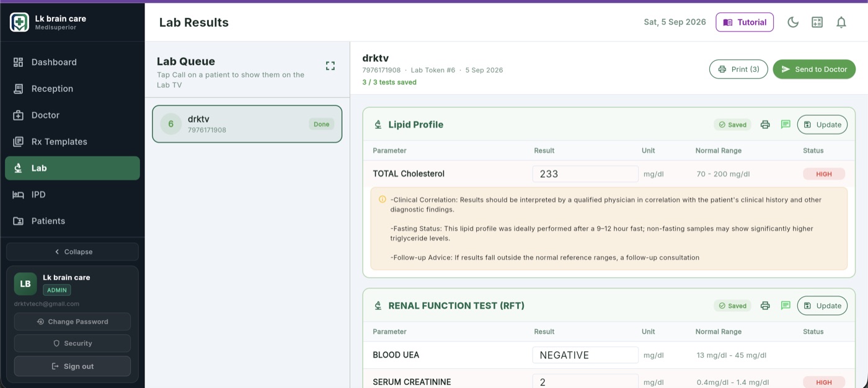Click Update for Renal Function Test
This screenshot has height=388, width=868.
click(x=822, y=306)
